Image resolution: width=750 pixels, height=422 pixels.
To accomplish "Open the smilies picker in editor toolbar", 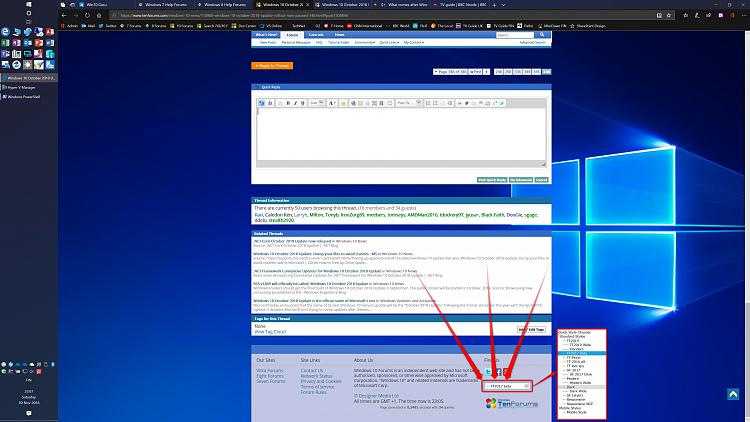I will coord(343,103).
